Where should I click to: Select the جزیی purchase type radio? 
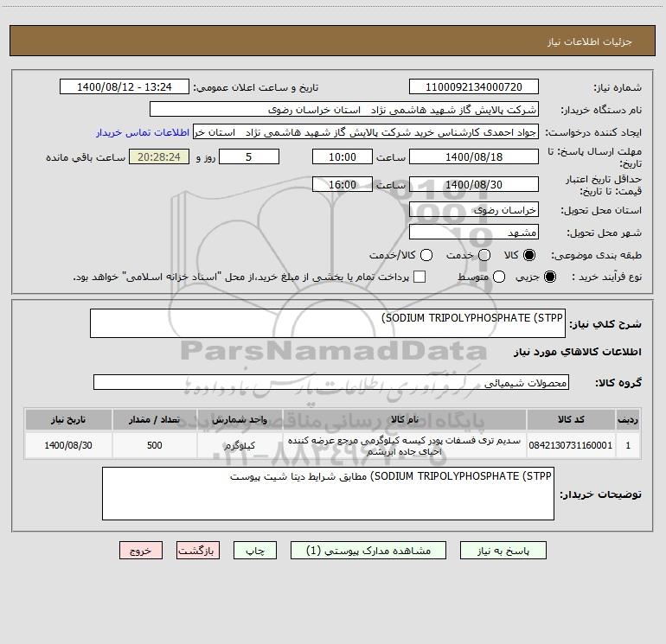coord(550,277)
